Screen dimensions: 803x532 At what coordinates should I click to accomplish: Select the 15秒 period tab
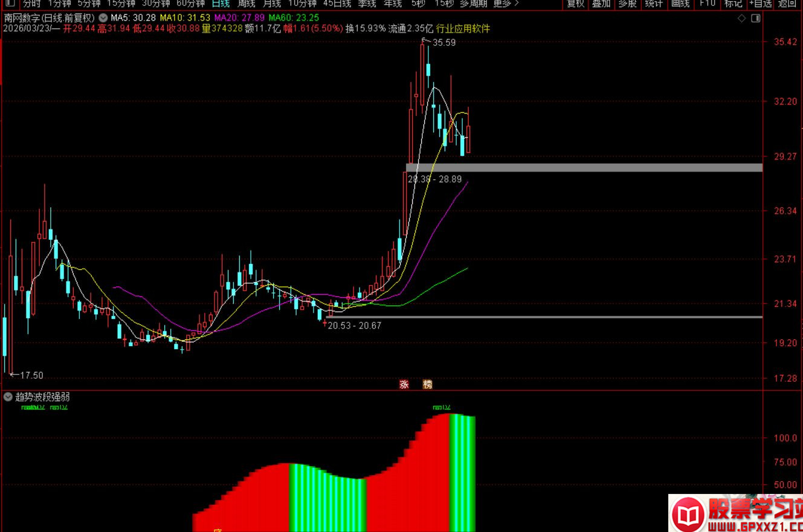coord(444,4)
